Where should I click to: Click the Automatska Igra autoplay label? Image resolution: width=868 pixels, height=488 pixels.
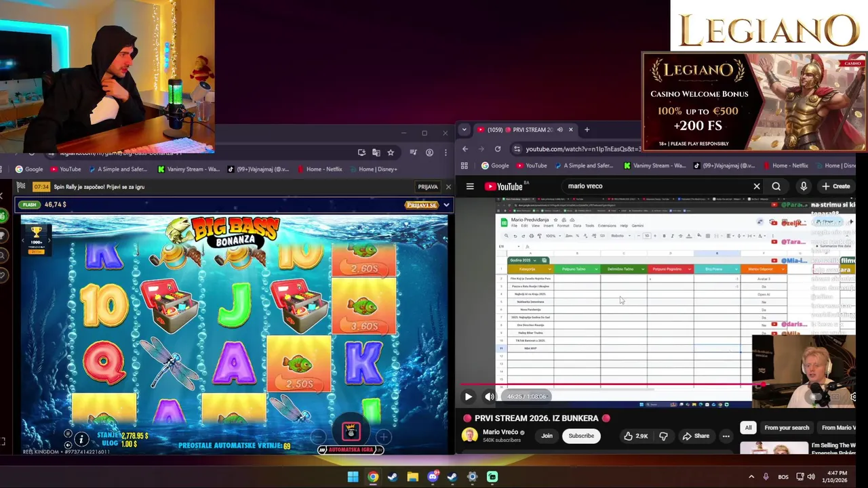point(351,449)
